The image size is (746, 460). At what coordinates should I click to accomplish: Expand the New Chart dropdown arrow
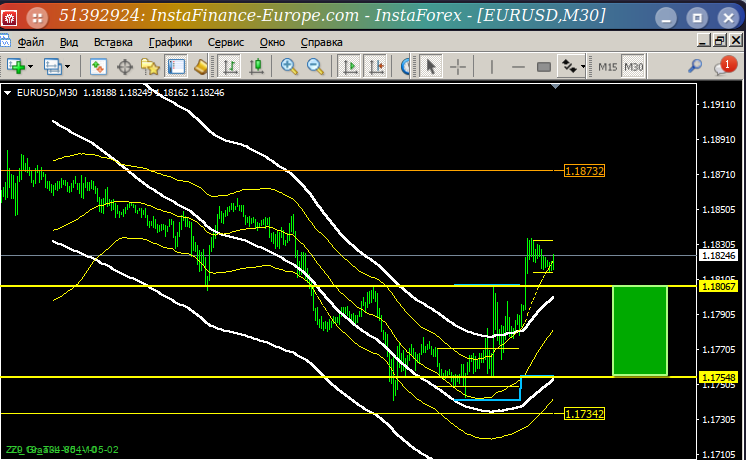coord(31,67)
